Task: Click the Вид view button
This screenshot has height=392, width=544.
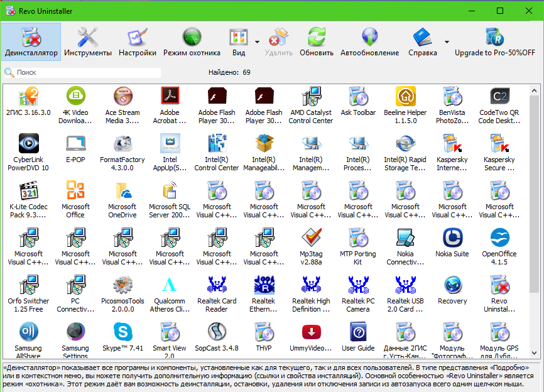Action: coord(239,42)
